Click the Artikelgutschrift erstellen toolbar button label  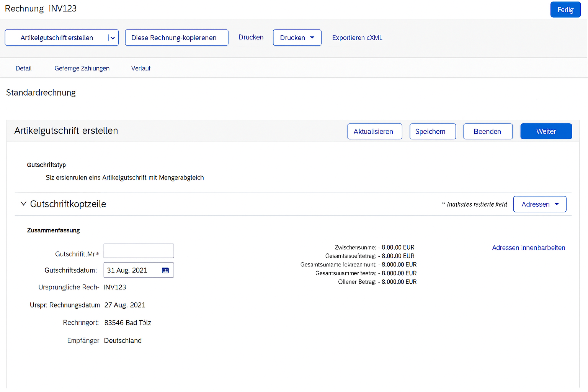57,38
